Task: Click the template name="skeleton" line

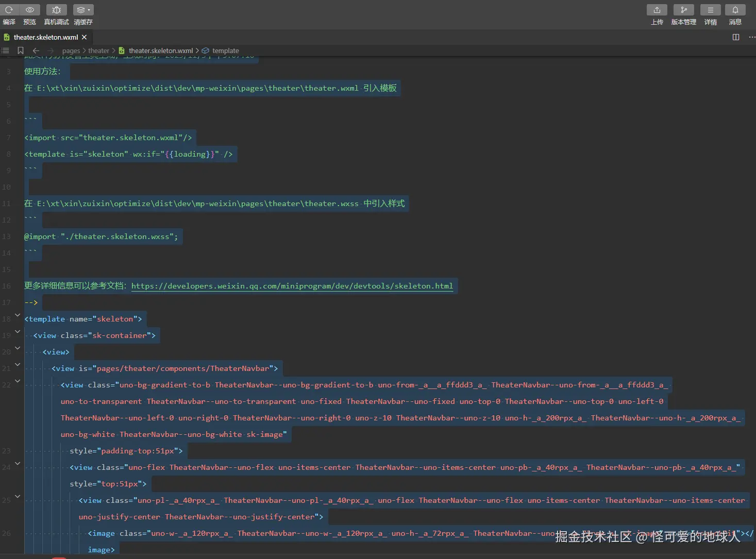Action: (x=83, y=319)
